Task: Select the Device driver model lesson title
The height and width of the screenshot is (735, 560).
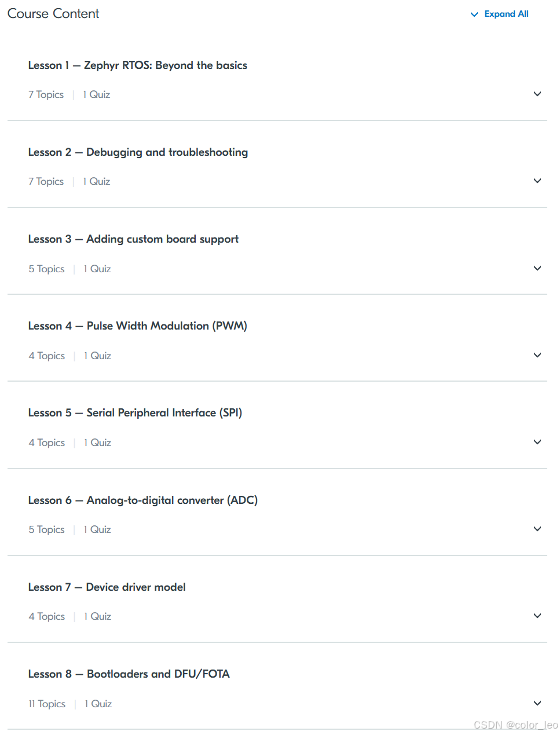Action: (x=107, y=587)
